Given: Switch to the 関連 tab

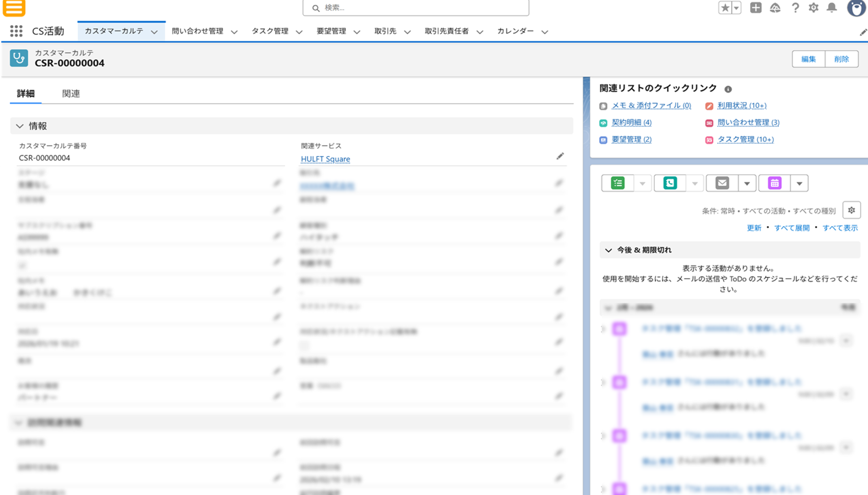Looking at the screenshot, I should [71, 94].
